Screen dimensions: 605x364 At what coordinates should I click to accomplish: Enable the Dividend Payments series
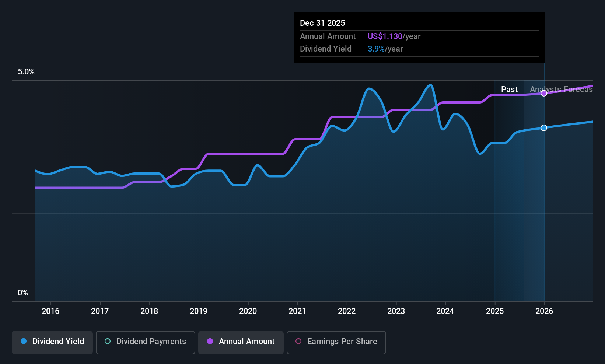tap(146, 342)
